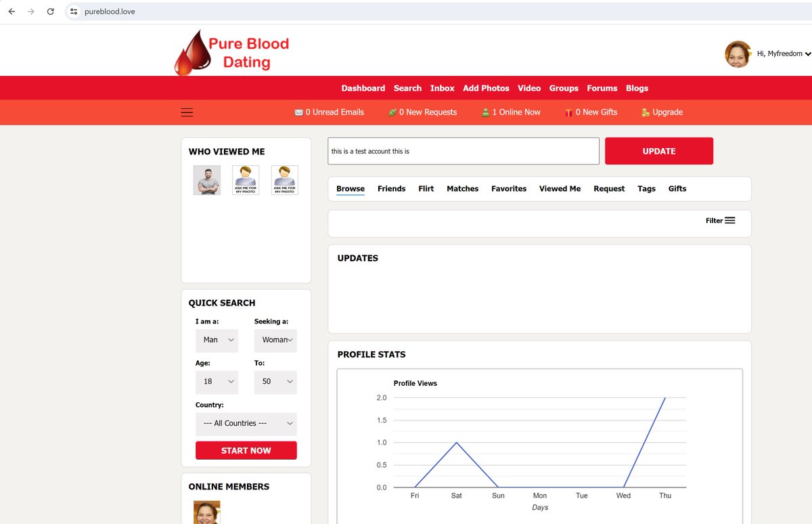
Task: Switch to the Friends tab
Action: pyautogui.click(x=392, y=189)
